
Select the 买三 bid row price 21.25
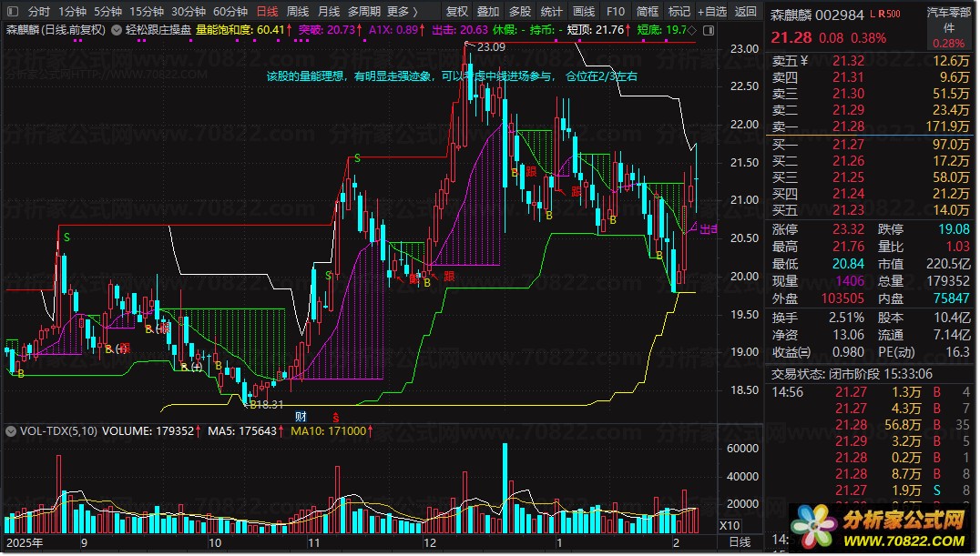849,177
